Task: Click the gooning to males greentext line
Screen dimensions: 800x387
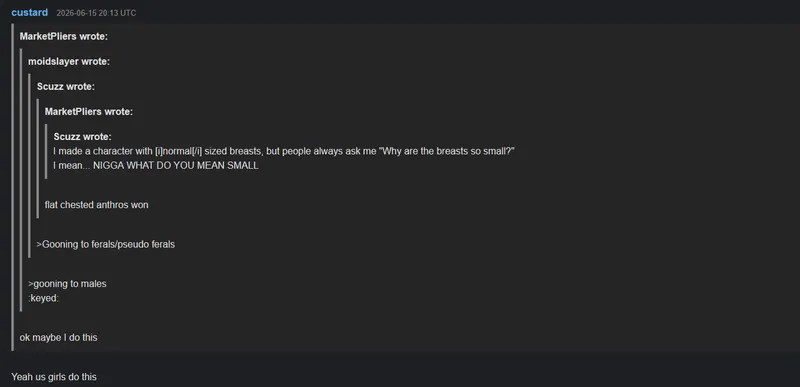Action: (67, 284)
